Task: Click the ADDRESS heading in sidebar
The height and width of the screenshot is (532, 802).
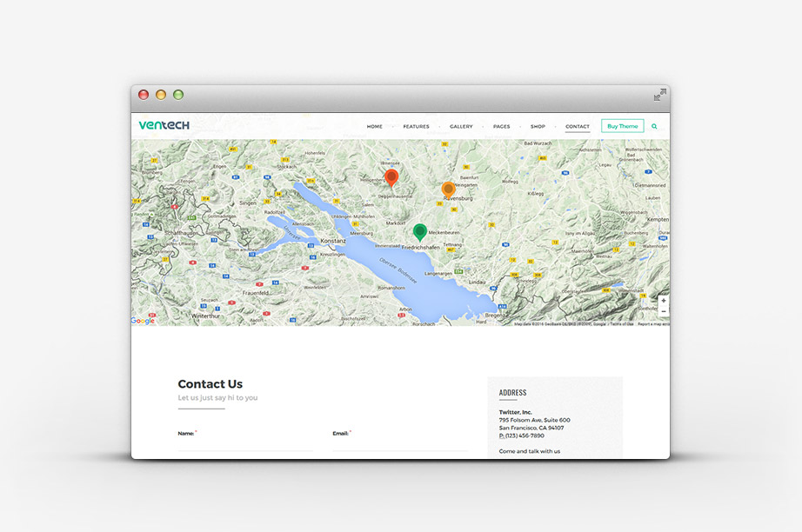Action: (512, 393)
